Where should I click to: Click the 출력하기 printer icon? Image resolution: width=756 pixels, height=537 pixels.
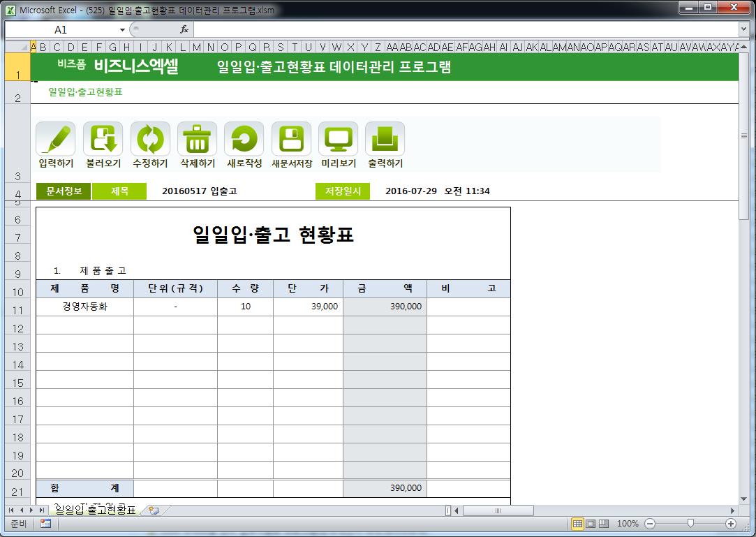pyautogui.click(x=385, y=139)
